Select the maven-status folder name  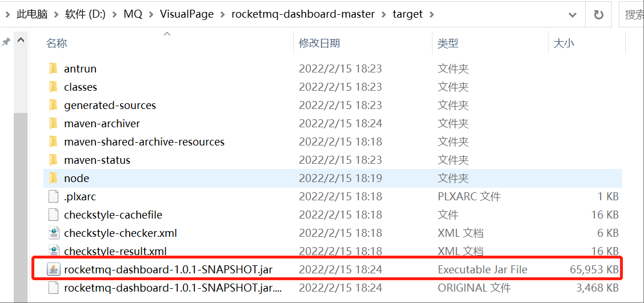coord(97,160)
